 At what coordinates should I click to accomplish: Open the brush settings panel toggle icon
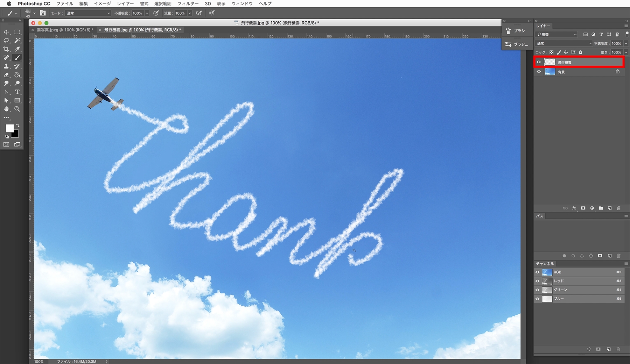[x=43, y=13]
